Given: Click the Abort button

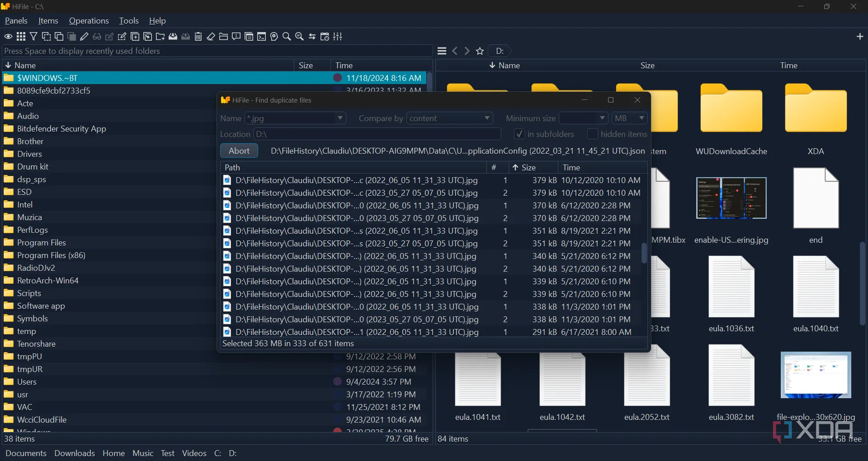Looking at the screenshot, I should point(239,151).
